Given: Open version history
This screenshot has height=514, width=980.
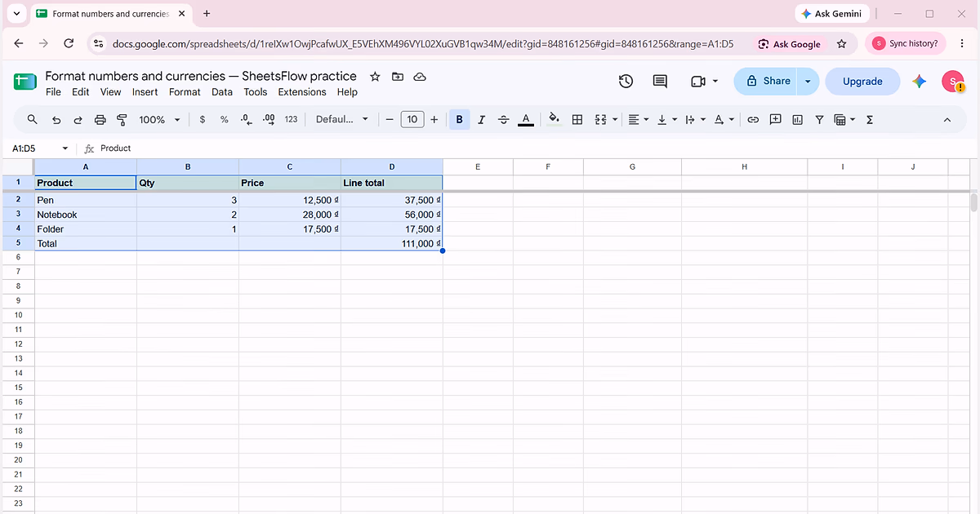Looking at the screenshot, I should click(x=626, y=81).
